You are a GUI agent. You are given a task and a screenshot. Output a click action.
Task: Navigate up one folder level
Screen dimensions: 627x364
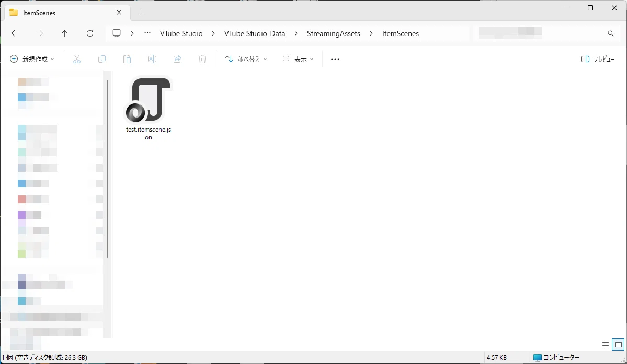pyautogui.click(x=64, y=33)
